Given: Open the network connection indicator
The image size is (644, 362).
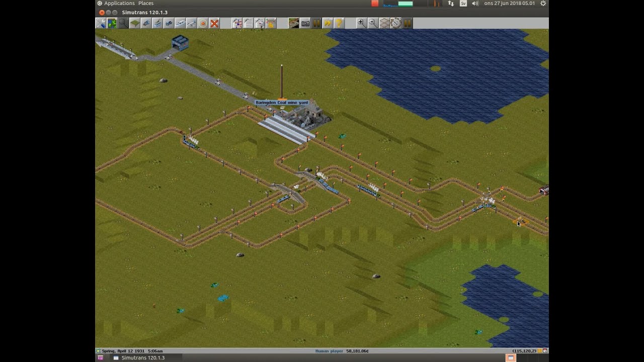Looking at the screenshot, I should 451,4.
